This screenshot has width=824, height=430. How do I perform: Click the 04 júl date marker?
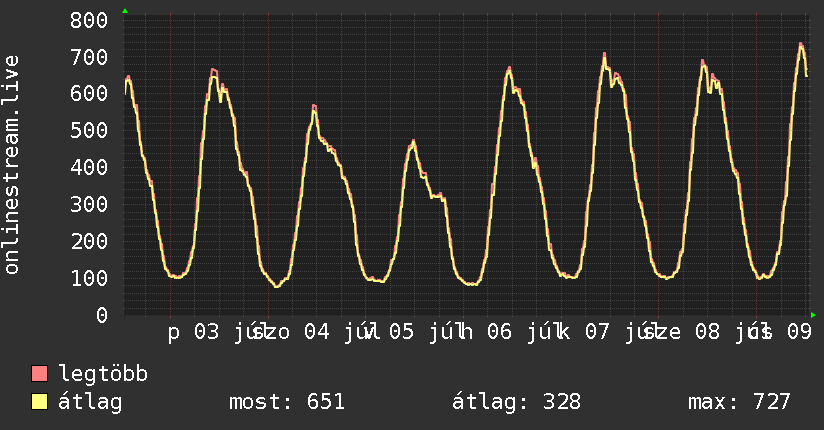338,332
